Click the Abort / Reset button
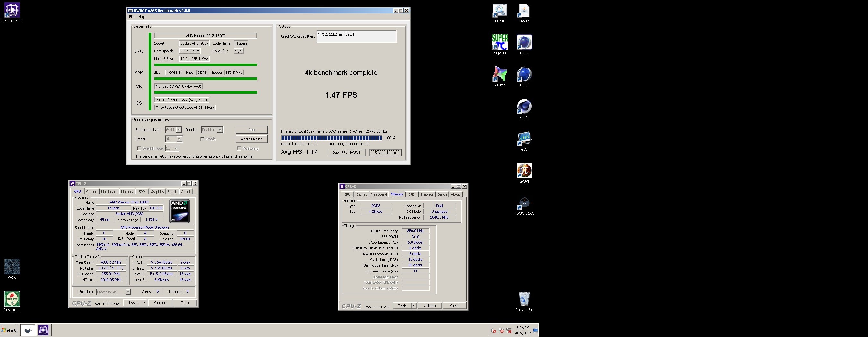This screenshot has height=337, width=868. point(251,139)
